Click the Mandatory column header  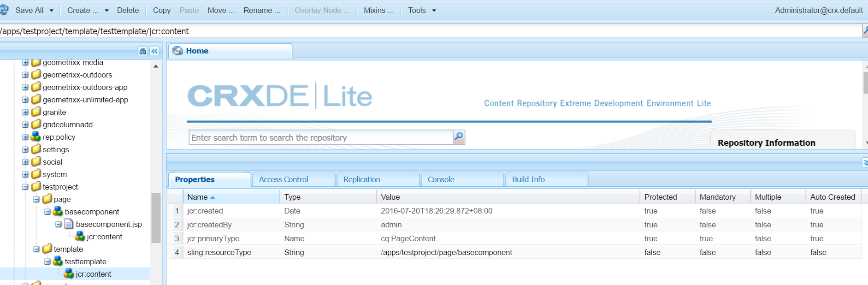722,197
